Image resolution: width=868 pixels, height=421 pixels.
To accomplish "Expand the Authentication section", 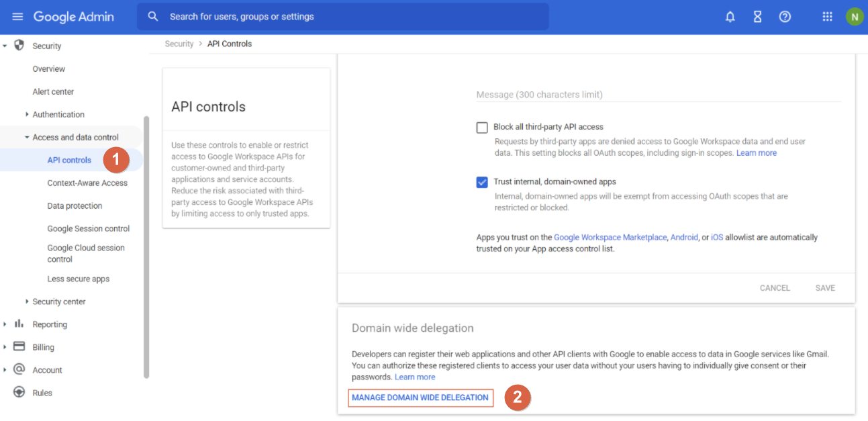I will 27,114.
